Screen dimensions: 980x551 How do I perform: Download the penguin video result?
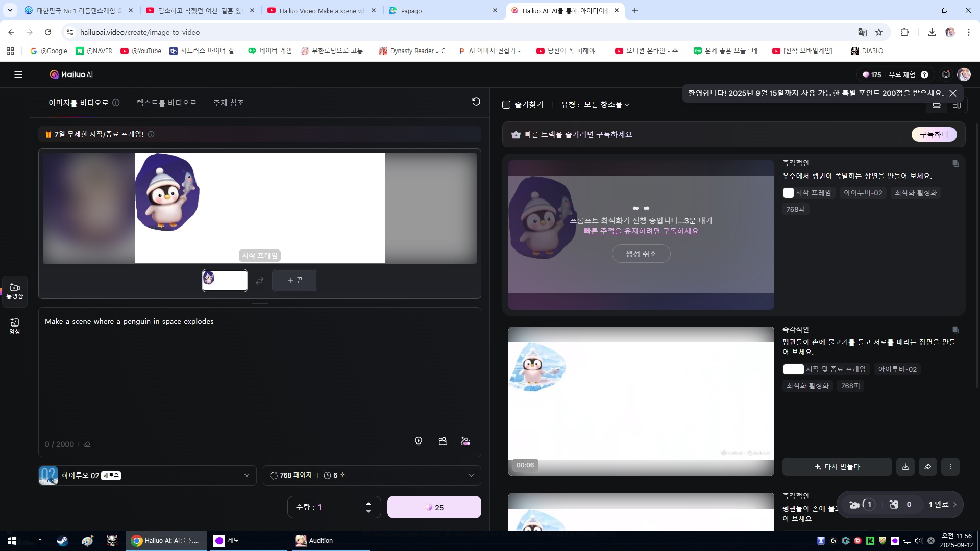point(905,467)
